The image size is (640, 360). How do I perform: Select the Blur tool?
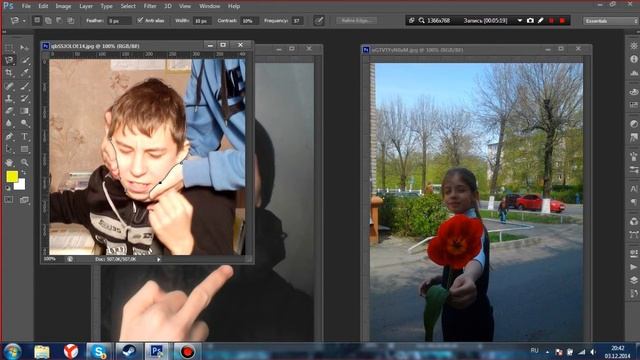[x=9, y=123]
